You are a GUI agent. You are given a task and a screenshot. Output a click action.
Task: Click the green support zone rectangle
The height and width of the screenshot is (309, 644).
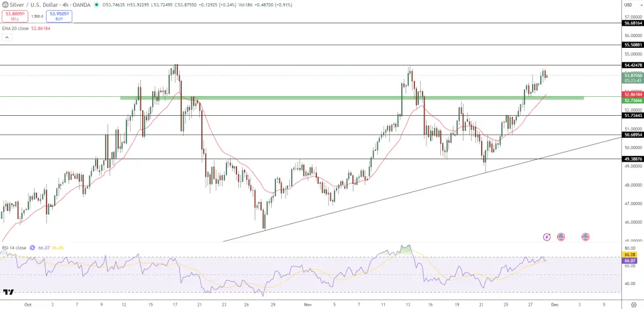pos(352,98)
